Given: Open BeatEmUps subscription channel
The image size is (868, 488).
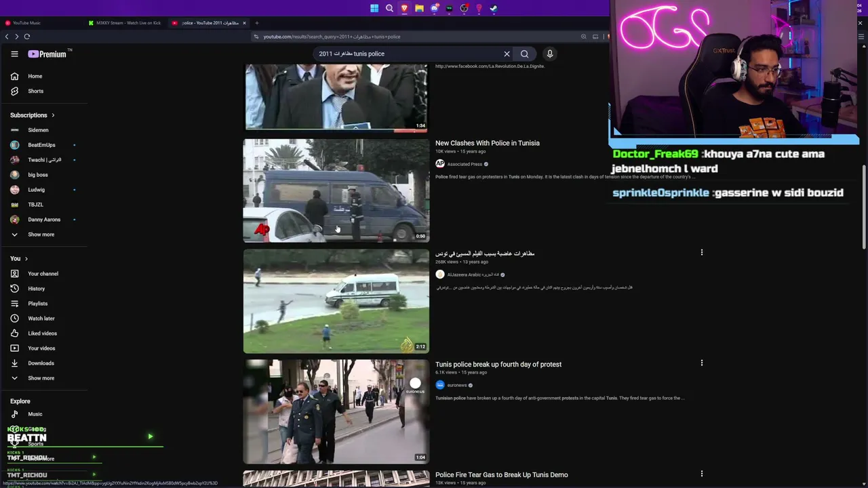Looking at the screenshot, I should tap(41, 145).
